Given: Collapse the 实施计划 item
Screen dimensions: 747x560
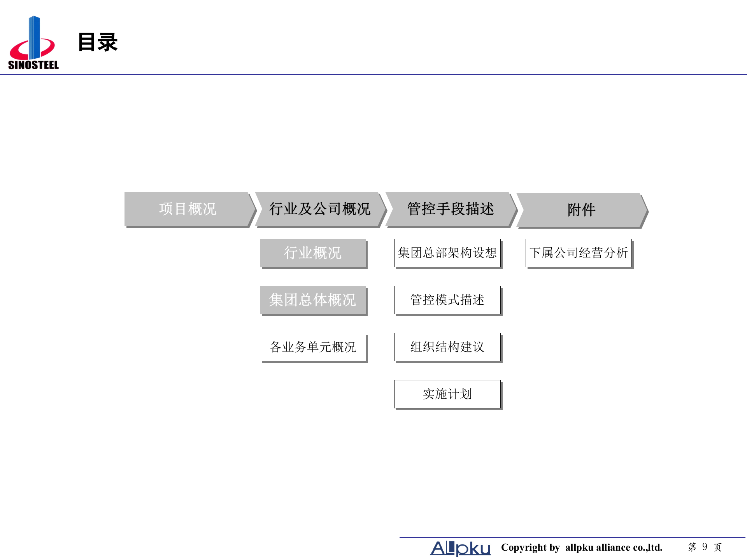Looking at the screenshot, I should [x=447, y=394].
